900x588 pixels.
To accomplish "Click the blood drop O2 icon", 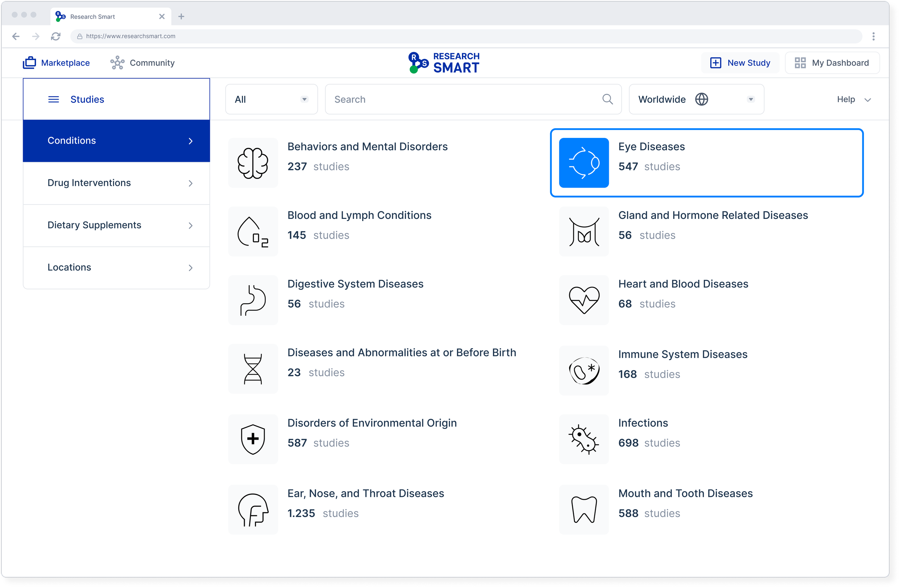I will [253, 232].
